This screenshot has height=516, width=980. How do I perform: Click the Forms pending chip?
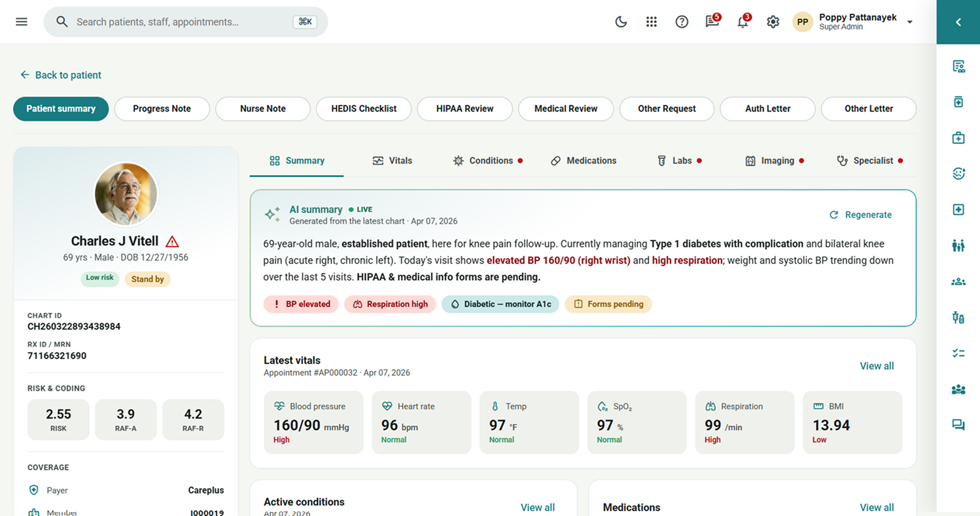608,304
